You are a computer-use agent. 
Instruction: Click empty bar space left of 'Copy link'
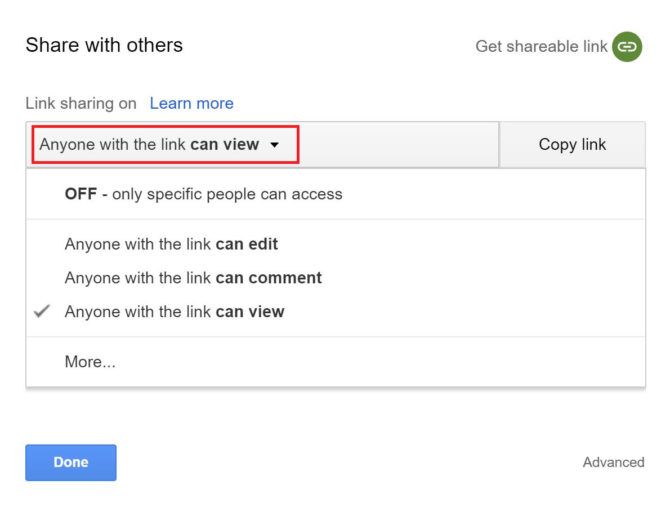398,145
